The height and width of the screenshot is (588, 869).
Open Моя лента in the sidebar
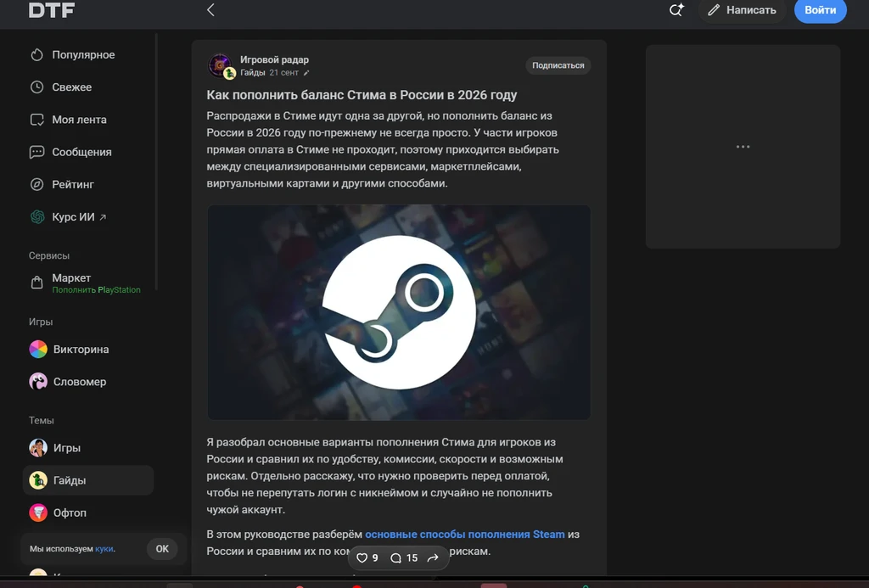coord(79,120)
